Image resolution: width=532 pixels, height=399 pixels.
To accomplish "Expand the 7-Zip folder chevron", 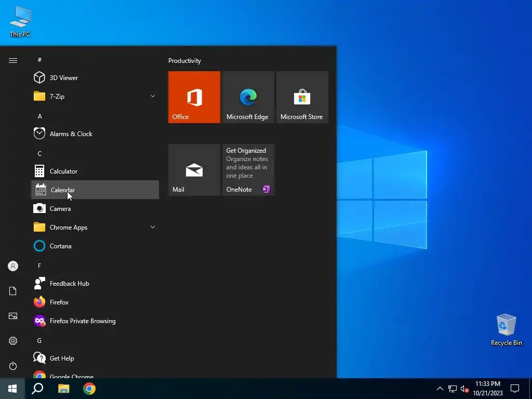I will click(x=153, y=96).
